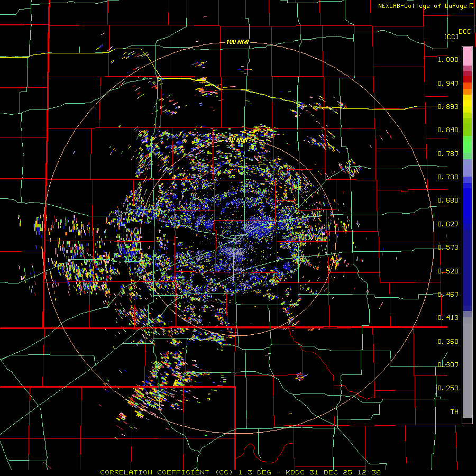Click the 100 NMI range ring label
The image size is (476, 476).
(237, 42)
